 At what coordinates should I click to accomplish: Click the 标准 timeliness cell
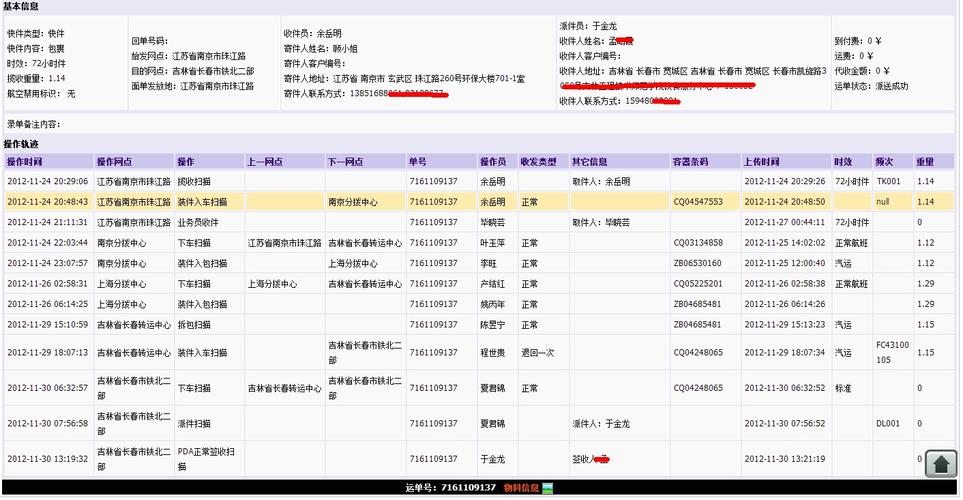click(843, 388)
